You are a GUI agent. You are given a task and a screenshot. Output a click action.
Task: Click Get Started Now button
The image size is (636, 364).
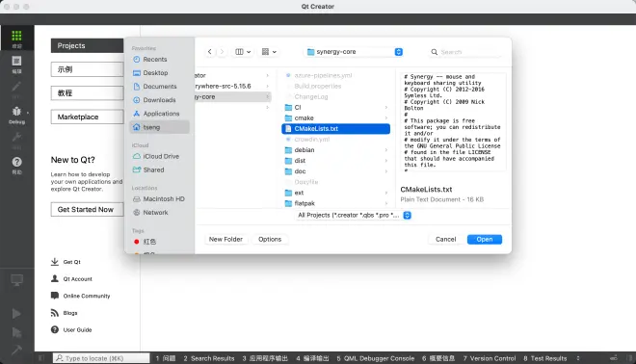[x=87, y=210]
